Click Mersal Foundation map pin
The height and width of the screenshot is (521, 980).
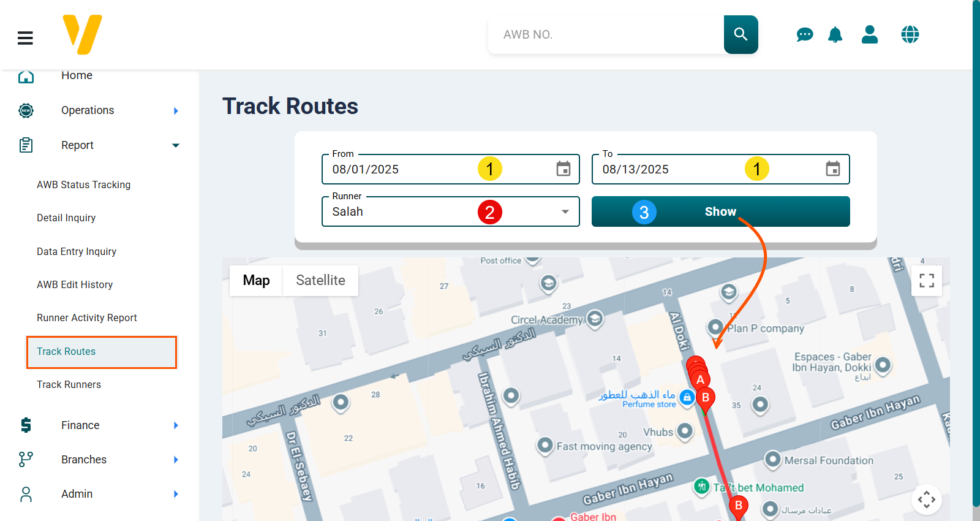pos(773,459)
